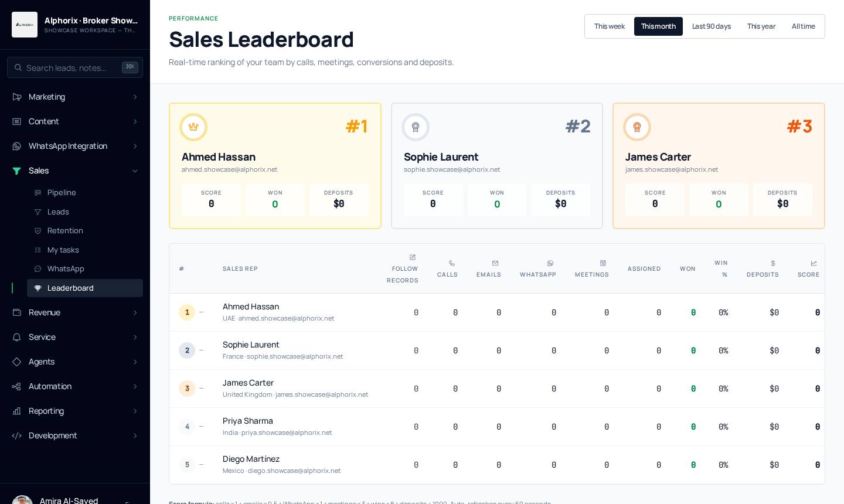This screenshot has width=844, height=504.
Task: Open My tasks in the sidebar
Action: pos(85,250)
